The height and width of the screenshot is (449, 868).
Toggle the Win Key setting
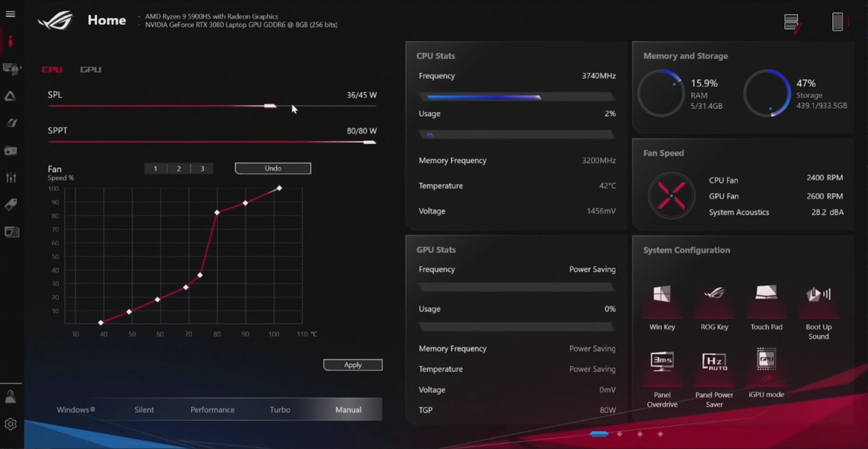coord(662,308)
